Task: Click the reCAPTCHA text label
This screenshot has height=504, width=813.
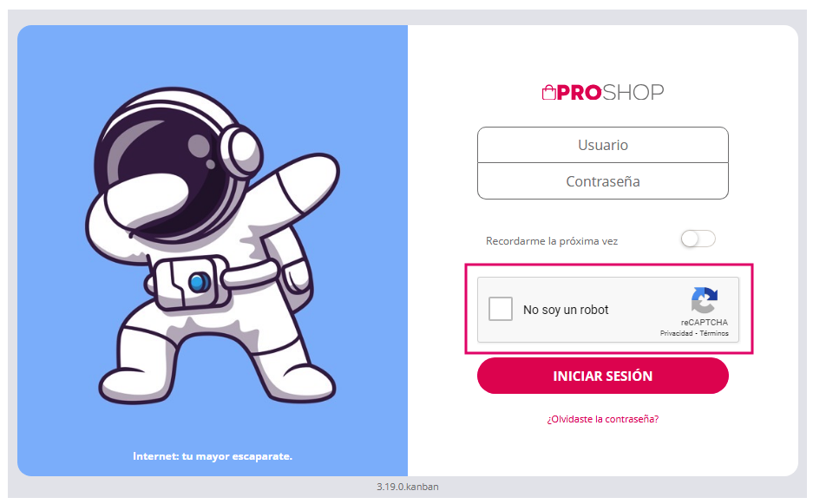Action: coord(705,323)
